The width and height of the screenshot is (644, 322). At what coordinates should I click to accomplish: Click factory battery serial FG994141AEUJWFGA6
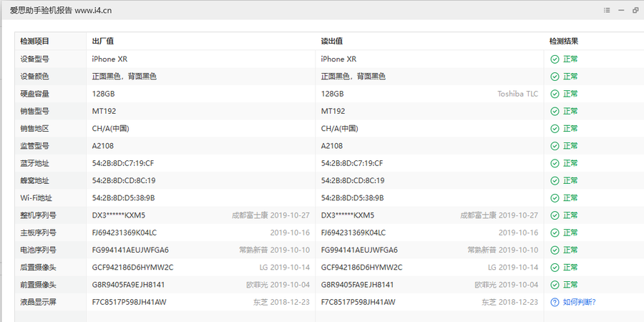131,250
